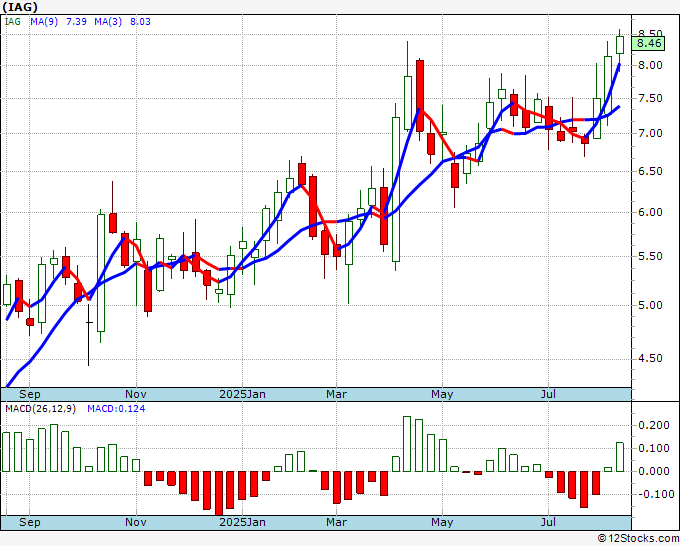Click the MACD:0.124 value label

point(116,409)
